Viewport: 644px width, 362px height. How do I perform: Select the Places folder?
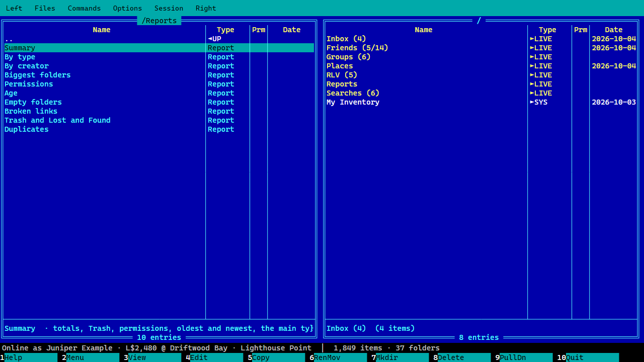pos(481,66)
